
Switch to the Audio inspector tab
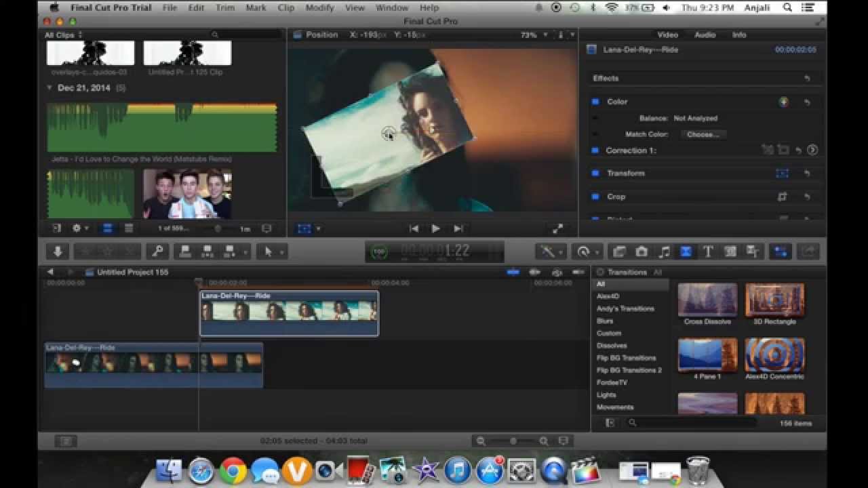705,35
